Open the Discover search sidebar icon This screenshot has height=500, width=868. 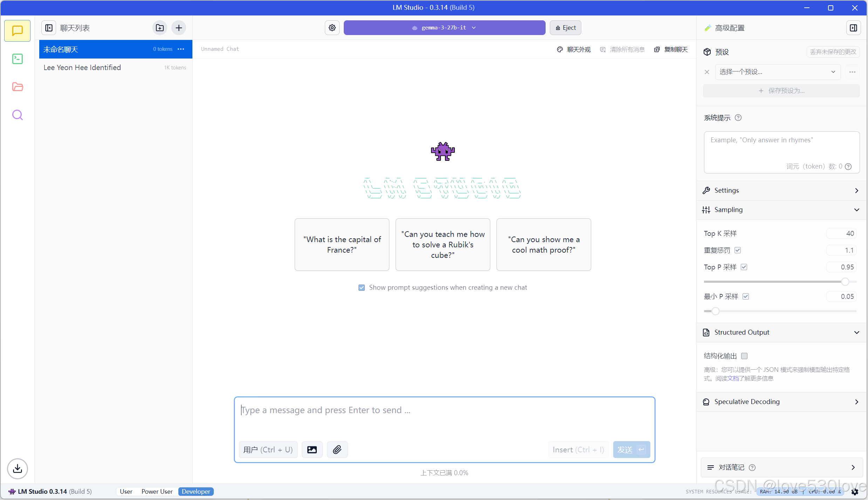(x=17, y=115)
